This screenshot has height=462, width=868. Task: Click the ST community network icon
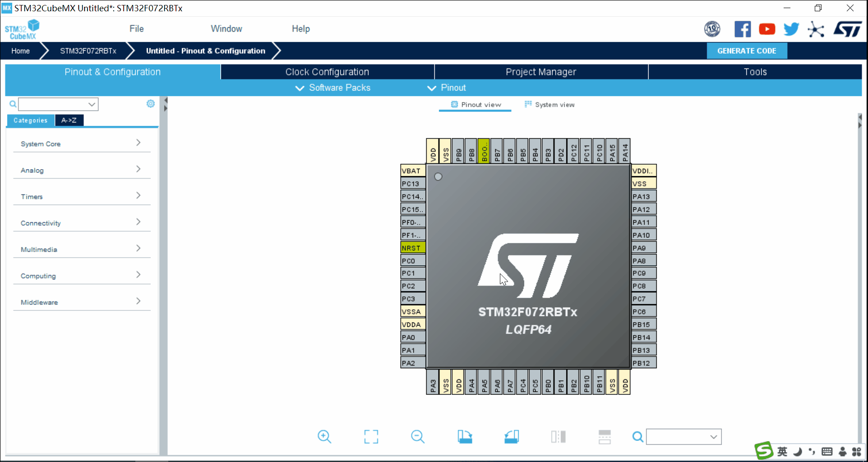point(816,30)
